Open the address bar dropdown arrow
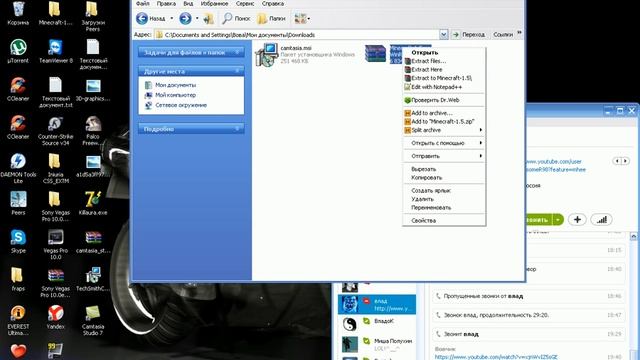640x360 pixels. (x=444, y=35)
